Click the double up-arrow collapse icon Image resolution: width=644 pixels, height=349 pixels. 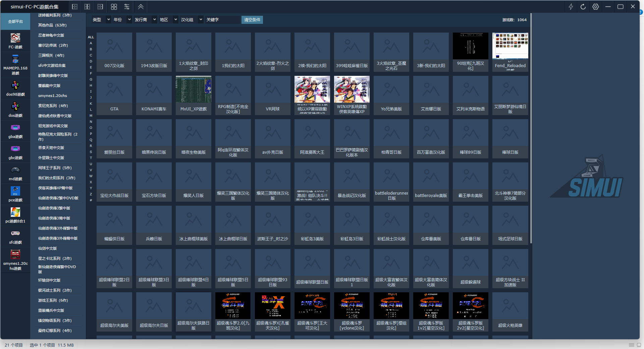[141, 7]
